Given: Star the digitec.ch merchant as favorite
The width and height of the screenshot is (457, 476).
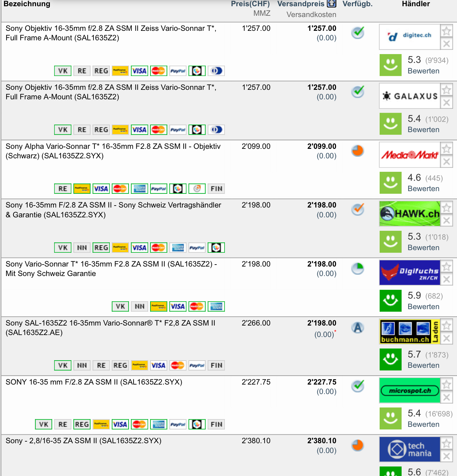Looking at the screenshot, I should (446, 31).
